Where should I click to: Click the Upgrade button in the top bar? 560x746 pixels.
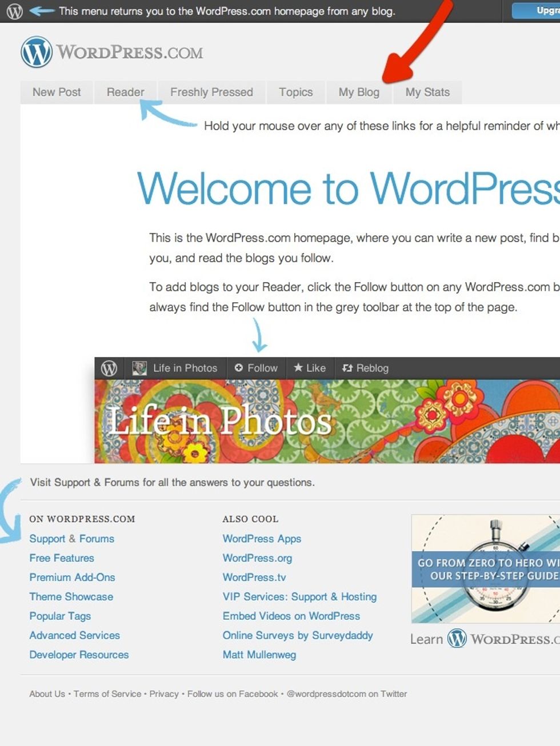[536, 10]
